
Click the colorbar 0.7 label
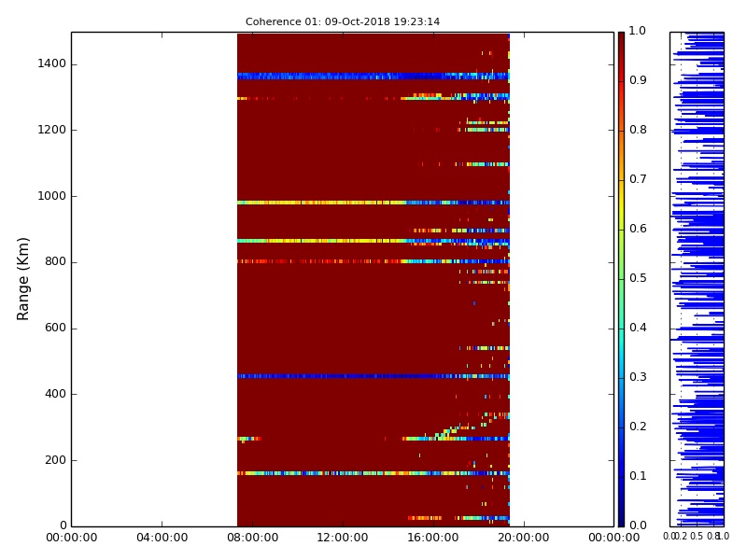click(x=638, y=179)
